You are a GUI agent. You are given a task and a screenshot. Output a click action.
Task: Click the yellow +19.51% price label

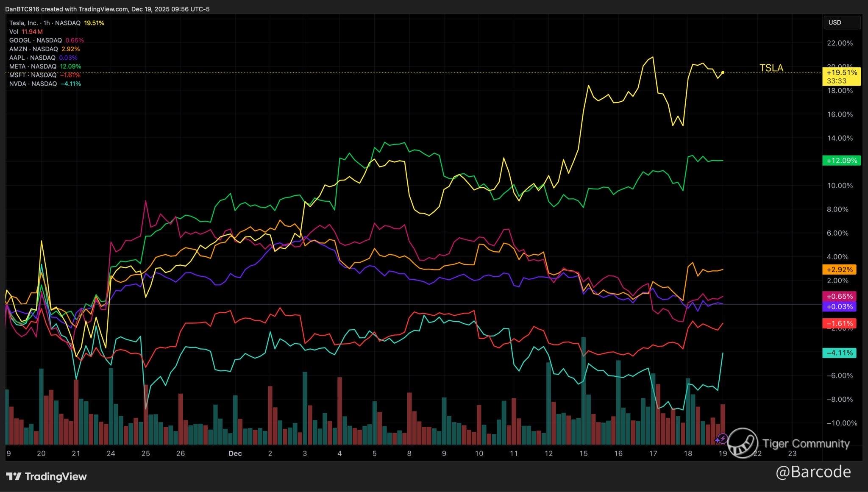point(841,73)
